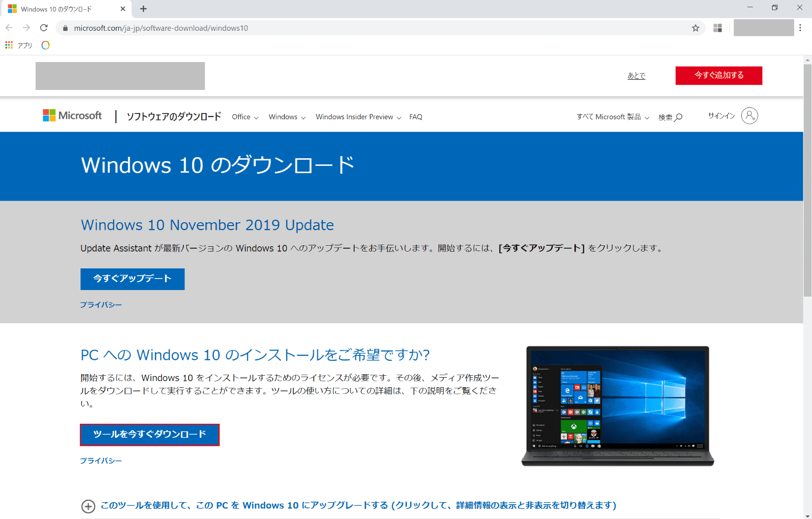
Task: Open the FAQ navigation item
Action: click(416, 117)
